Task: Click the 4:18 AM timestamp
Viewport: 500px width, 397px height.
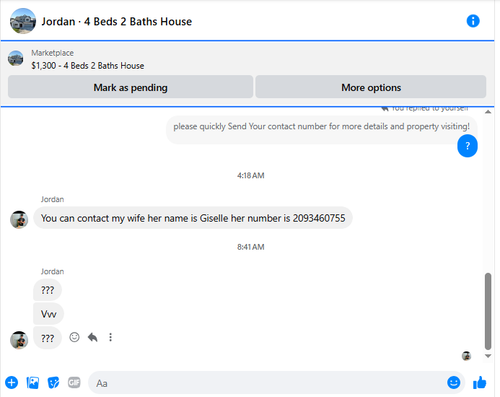Action: coord(251,175)
